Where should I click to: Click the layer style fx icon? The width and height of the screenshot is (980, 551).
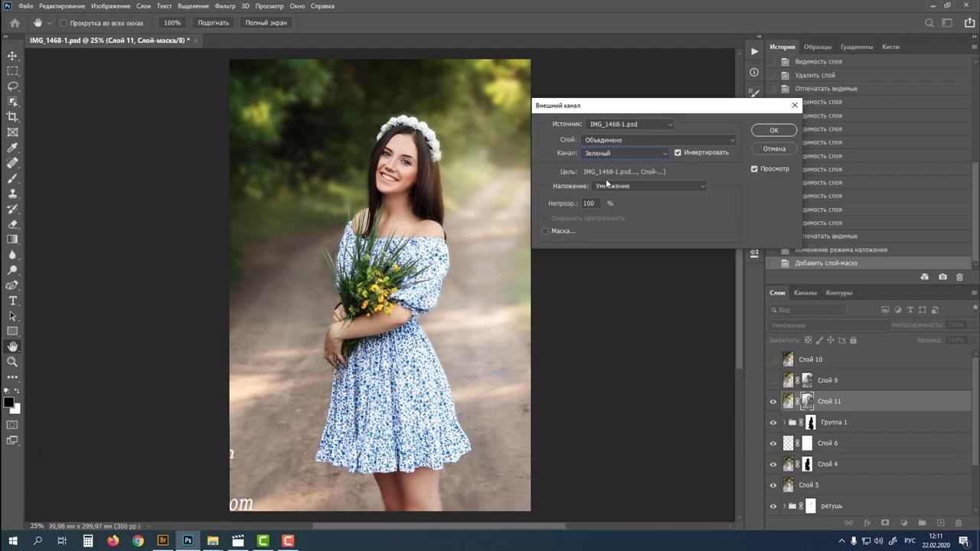(x=867, y=523)
